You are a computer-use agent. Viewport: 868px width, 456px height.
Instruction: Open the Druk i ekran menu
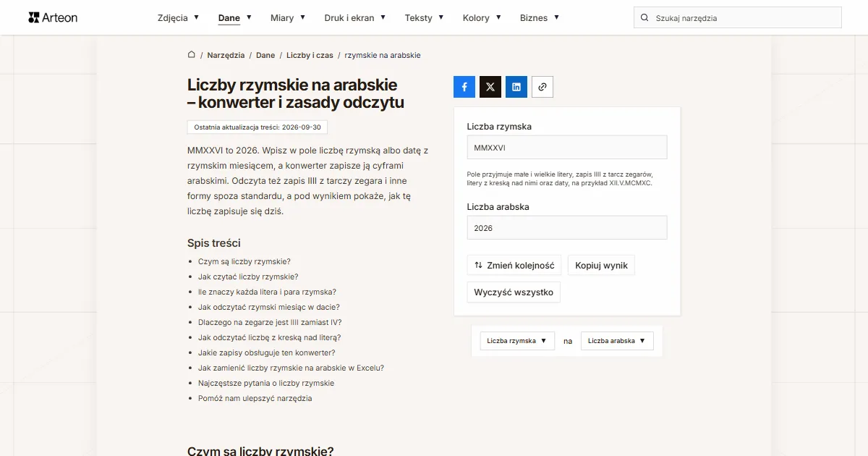point(355,17)
